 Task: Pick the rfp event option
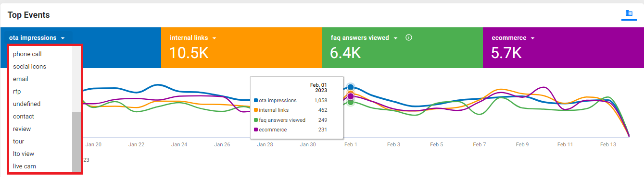pyautogui.click(x=40, y=92)
